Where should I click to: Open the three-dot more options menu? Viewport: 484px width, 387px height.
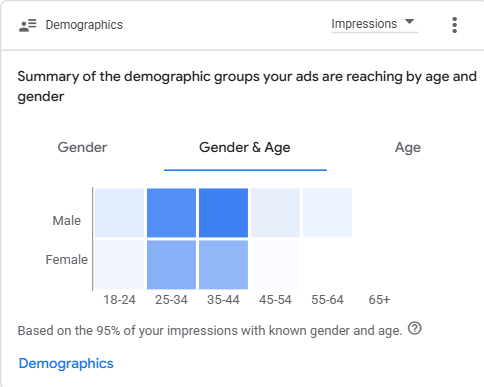454,25
